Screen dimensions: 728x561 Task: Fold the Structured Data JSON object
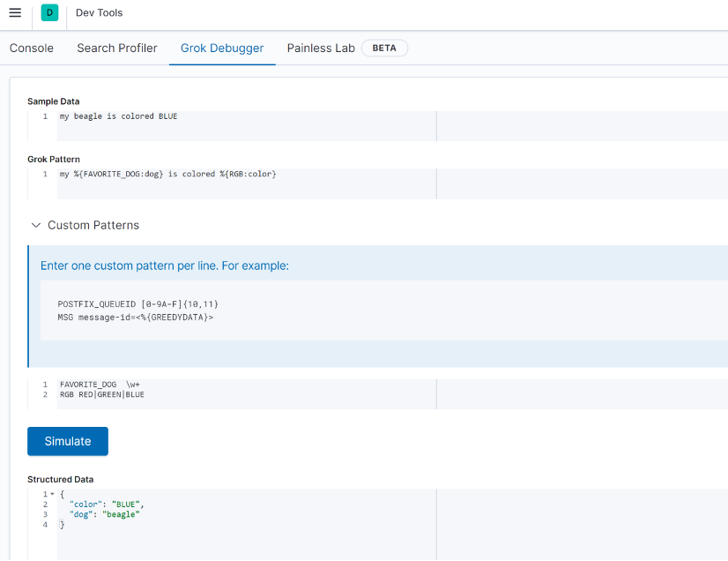[53, 494]
